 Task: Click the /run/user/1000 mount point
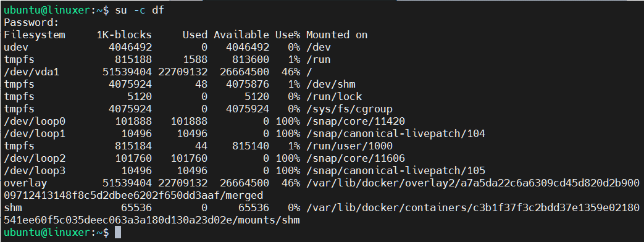[349, 146]
